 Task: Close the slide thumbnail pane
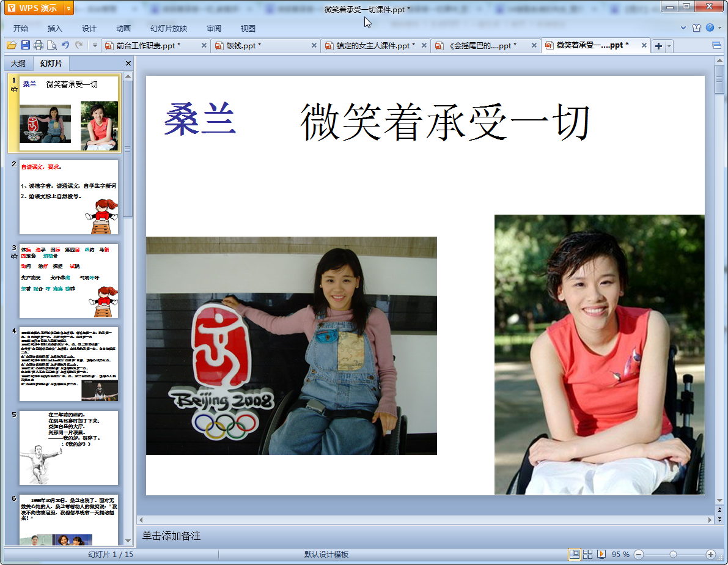[x=128, y=63]
